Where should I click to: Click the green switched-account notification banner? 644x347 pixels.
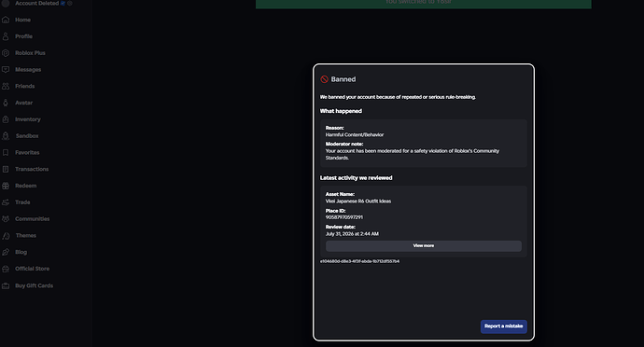pyautogui.click(x=424, y=4)
